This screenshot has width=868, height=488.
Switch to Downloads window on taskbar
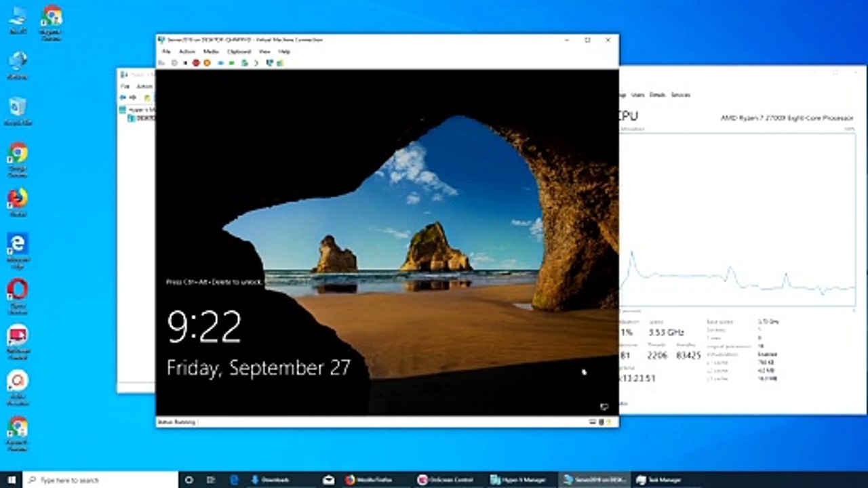(x=281, y=480)
